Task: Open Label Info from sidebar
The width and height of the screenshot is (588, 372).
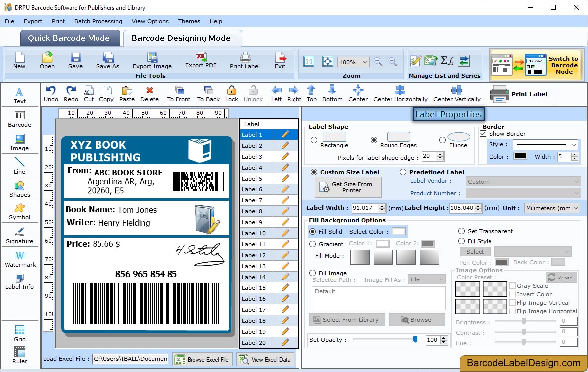Action: tap(19, 282)
